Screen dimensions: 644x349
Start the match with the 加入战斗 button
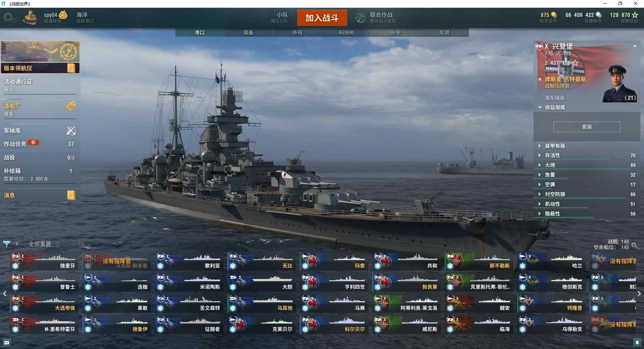click(x=322, y=18)
